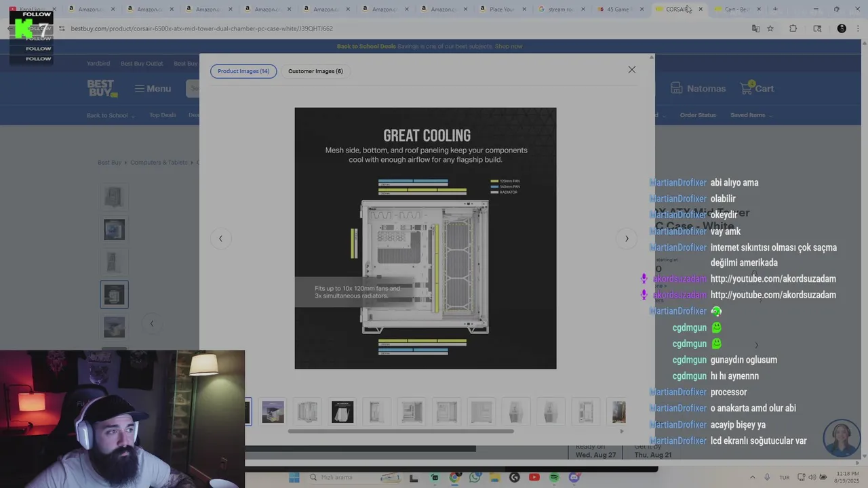Click the Best Buy logo
Screen dimensions: 868x488
tap(102, 89)
